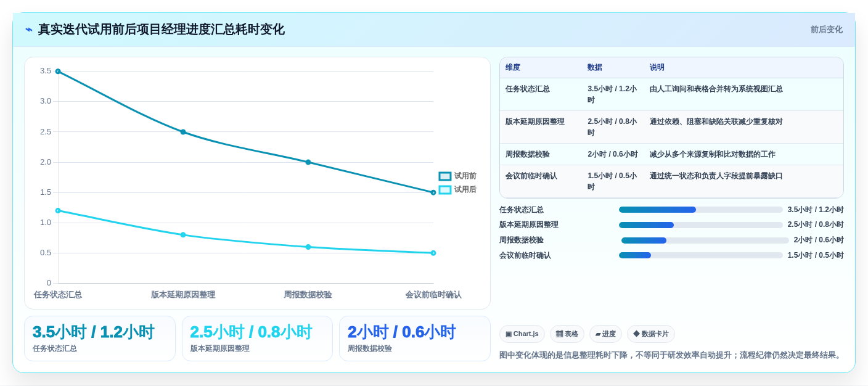868x386 pixels.
Task: Click the footnote text starting 图中变化体现的是
Action: (x=671, y=355)
